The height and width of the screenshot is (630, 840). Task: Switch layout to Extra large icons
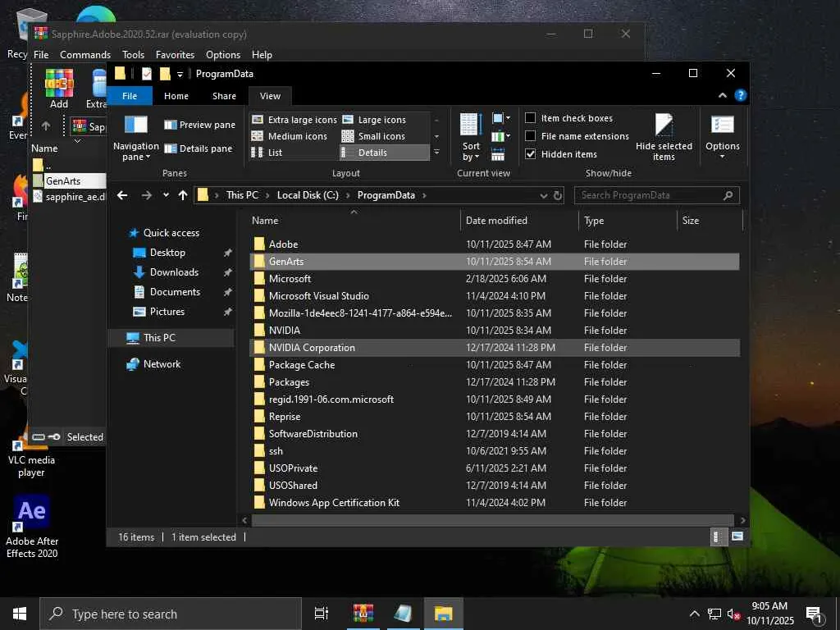[x=294, y=120]
